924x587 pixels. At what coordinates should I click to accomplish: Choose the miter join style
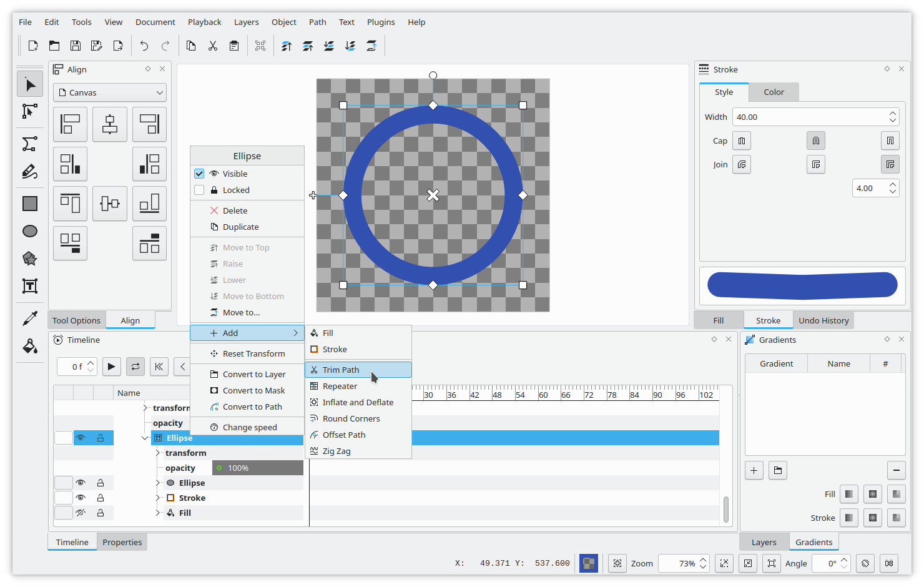(x=890, y=164)
